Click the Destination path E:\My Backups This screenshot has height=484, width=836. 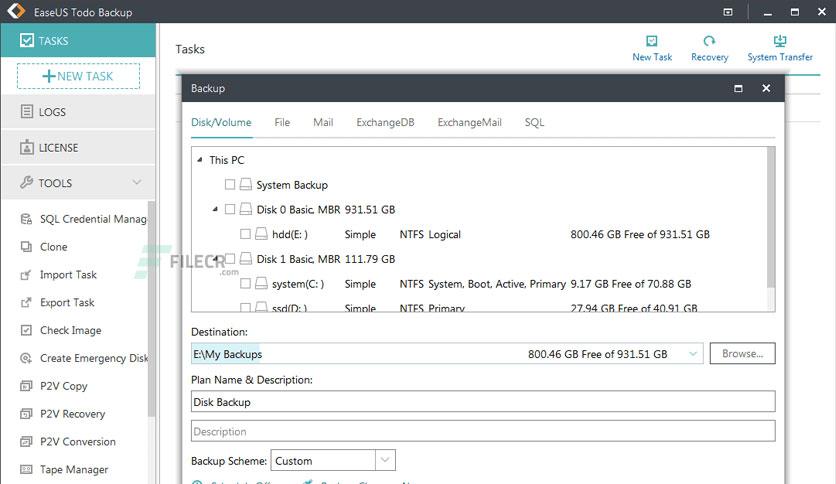click(x=228, y=354)
